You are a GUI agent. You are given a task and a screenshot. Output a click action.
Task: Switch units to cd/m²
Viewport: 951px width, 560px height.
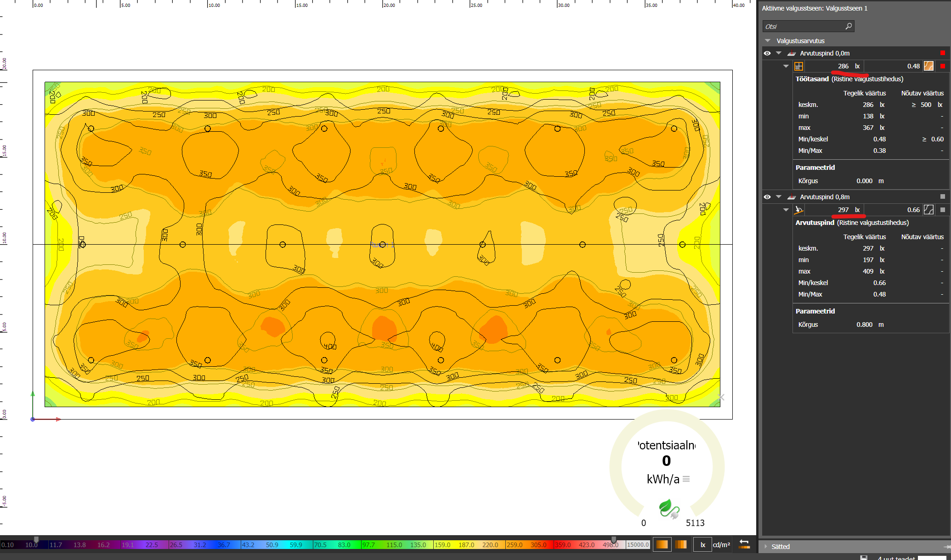(x=721, y=545)
